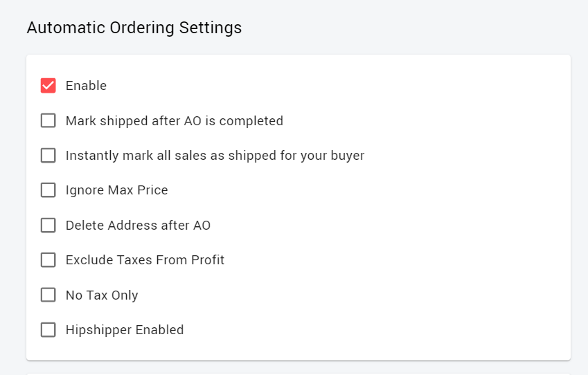588x375 pixels.
Task: Enable the Ignore Max Price checkbox
Action: click(x=48, y=190)
